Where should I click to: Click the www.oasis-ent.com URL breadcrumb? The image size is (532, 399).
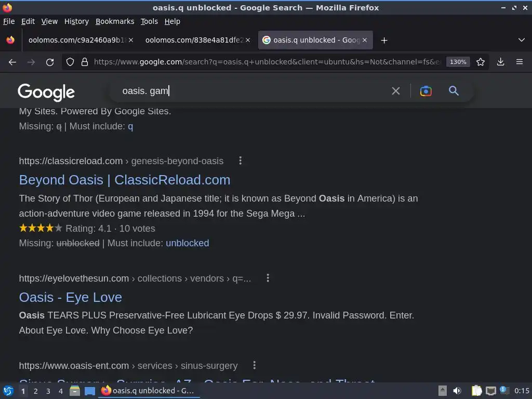pos(128,366)
